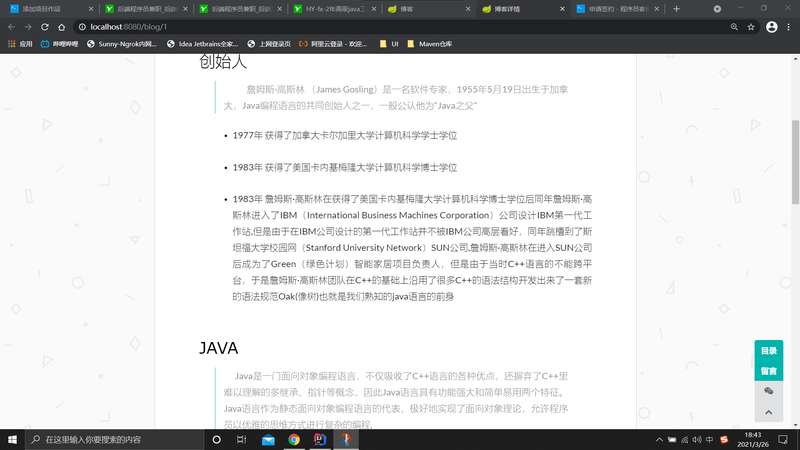The width and height of the screenshot is (800, 450).
Task: Switch to the HY-fx-2年高级java tab
Action: [336, 9]
